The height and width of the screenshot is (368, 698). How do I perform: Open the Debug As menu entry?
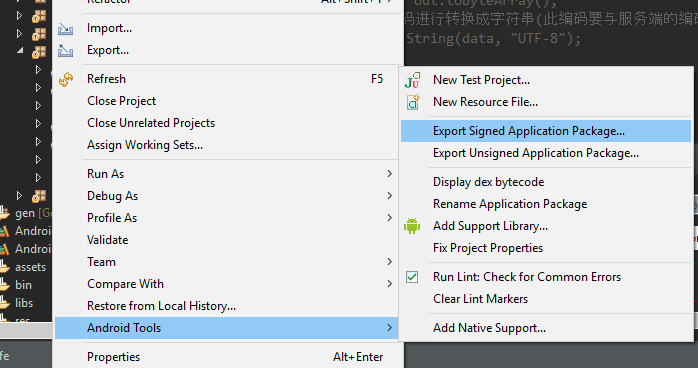pyautogui.click(x=113, y=196)
